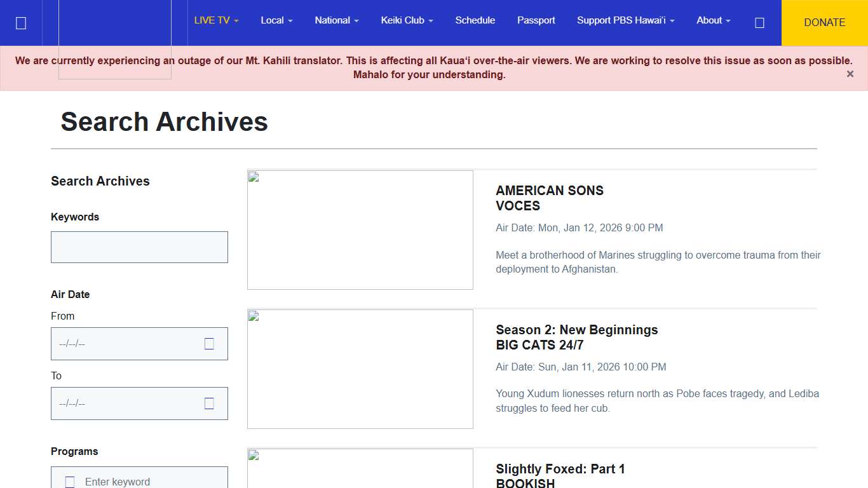
Task: Expand the About dropdown menu
Action: [x=713, y=20]
